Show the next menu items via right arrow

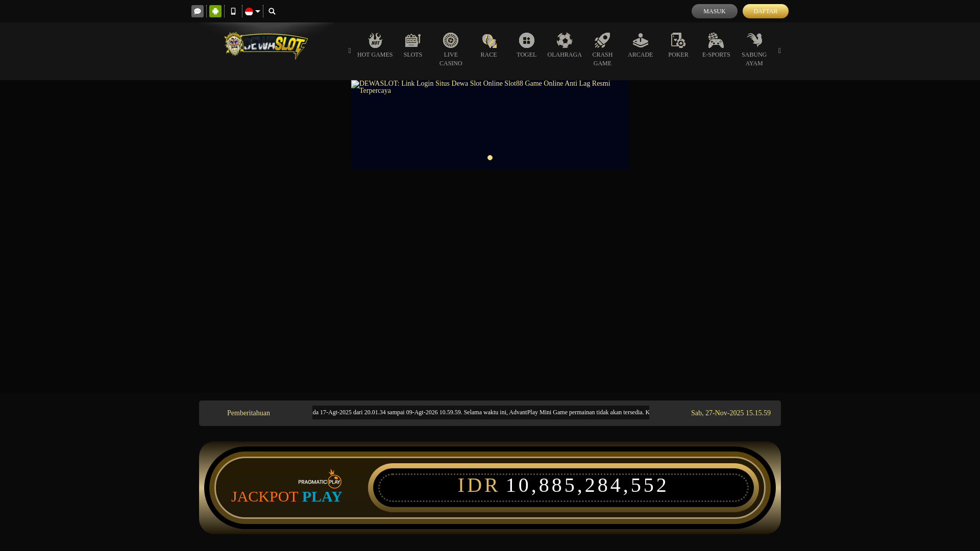point(779,51)
